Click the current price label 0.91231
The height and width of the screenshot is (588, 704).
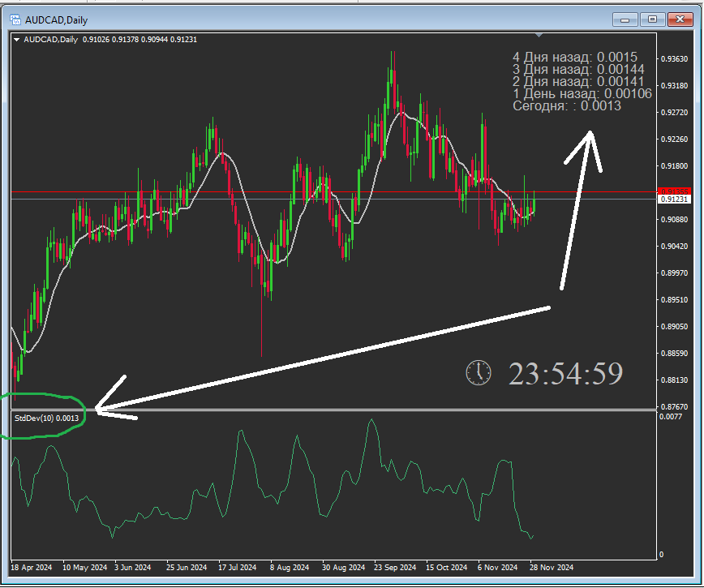(x=674, y=199)
